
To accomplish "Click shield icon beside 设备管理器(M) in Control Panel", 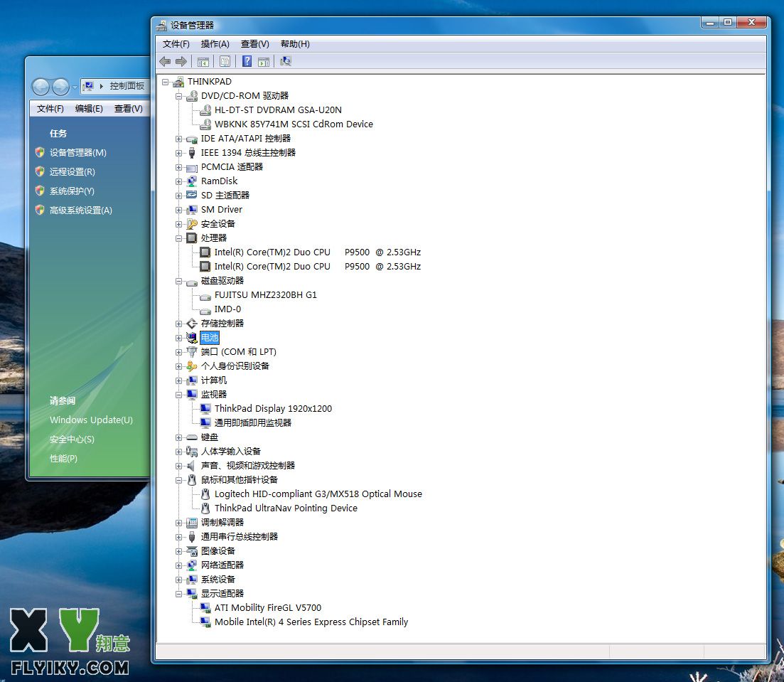I will point(40,153).
